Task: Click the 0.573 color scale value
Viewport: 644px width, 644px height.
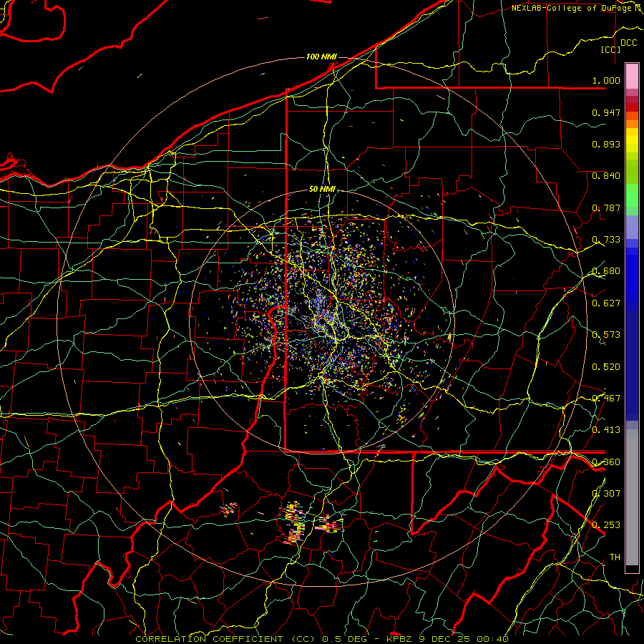Action: click(x=606, y=335)
